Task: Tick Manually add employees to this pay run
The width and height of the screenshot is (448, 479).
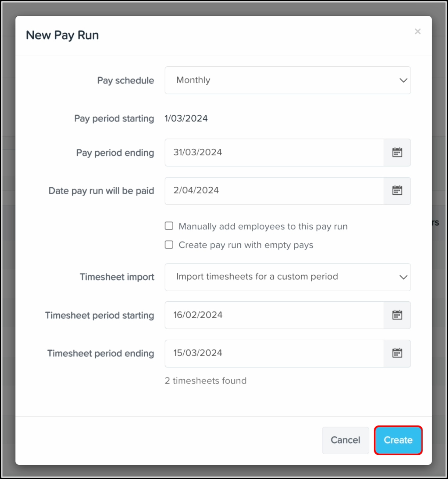Action: [x=169, y=226]
